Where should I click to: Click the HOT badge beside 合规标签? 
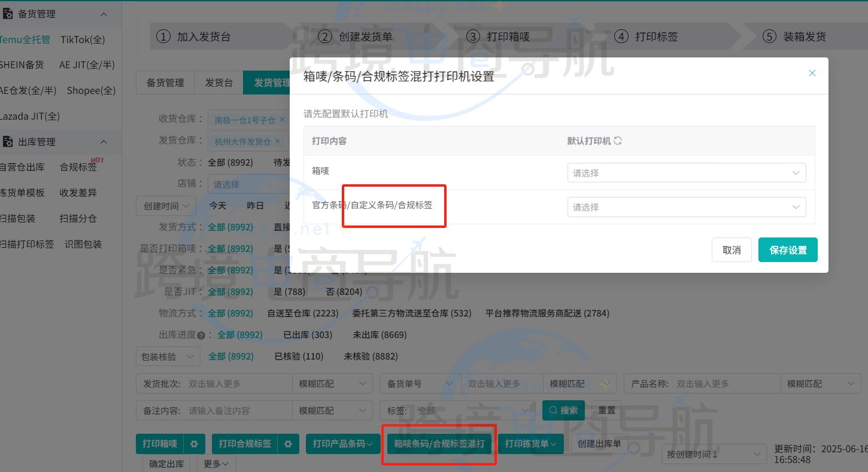tap(99, 160)
